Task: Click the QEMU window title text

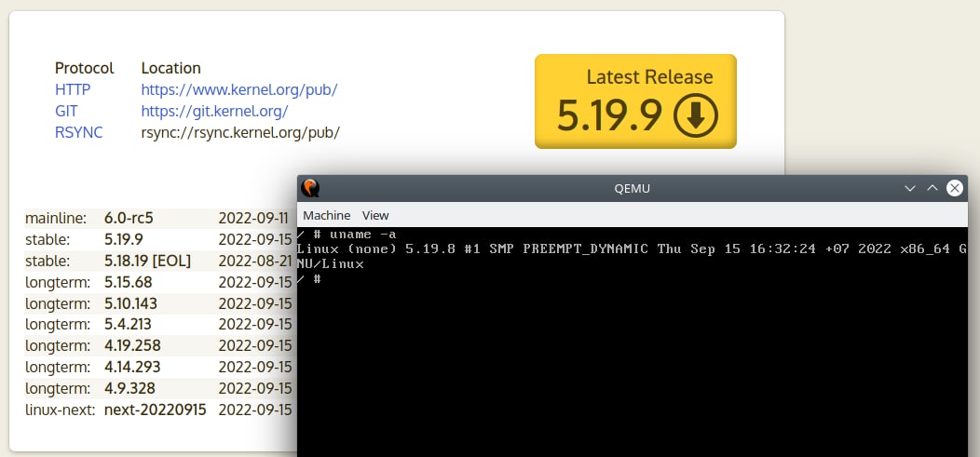Action: (632, 189)
